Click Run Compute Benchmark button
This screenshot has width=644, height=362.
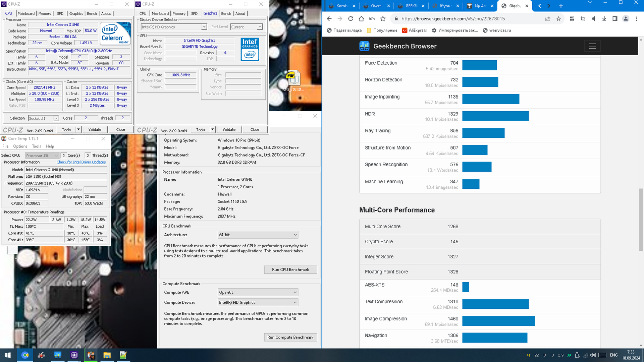point(290,337)
